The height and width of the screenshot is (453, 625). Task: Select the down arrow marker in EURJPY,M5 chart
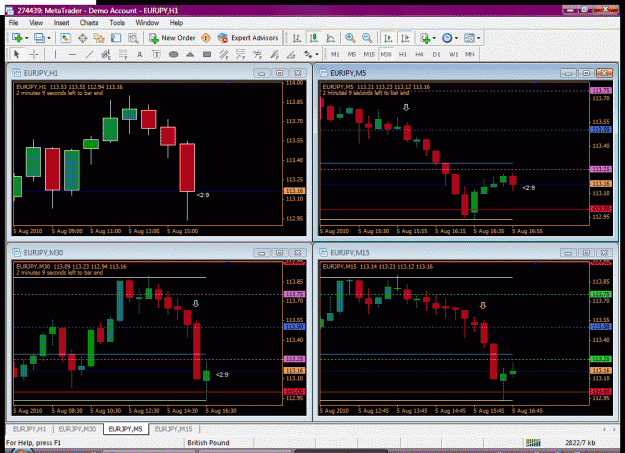pos(406,107)
